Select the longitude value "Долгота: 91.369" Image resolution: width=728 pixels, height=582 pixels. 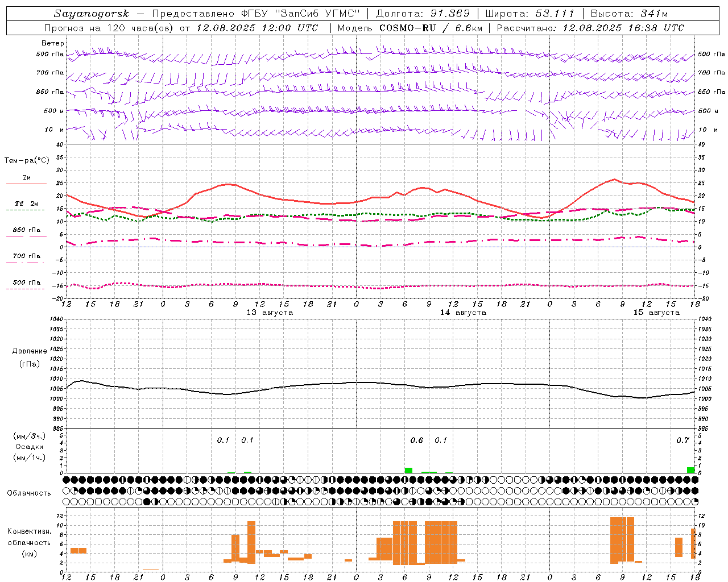click(x=423, y=14)
